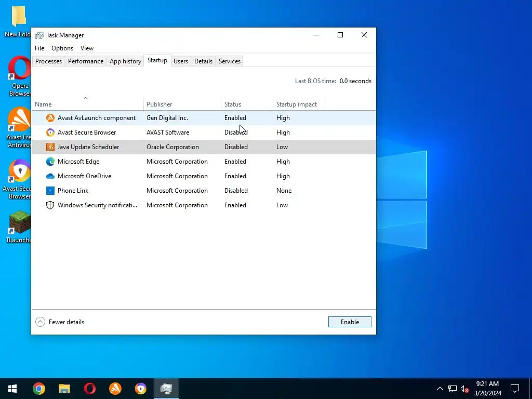Click the 'Oracle Corporation' publisher cell
This screenshot has height=399, width=532.
[x=172, y=147]
